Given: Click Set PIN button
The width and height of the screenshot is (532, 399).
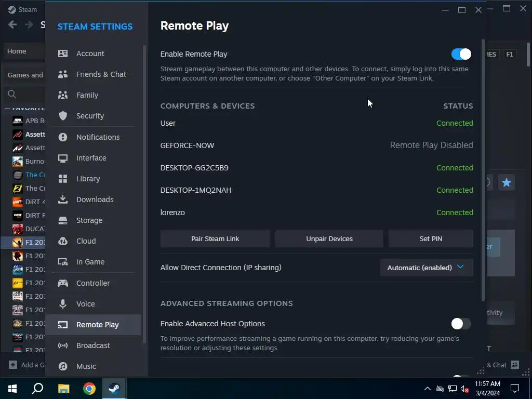Looking at the screenshot, I should click(x=431, y=238).
